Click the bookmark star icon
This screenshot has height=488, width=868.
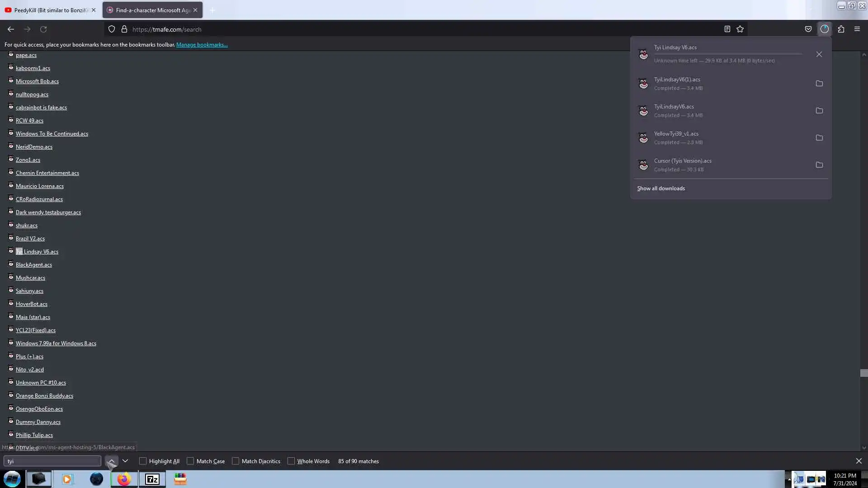[740, 29]
